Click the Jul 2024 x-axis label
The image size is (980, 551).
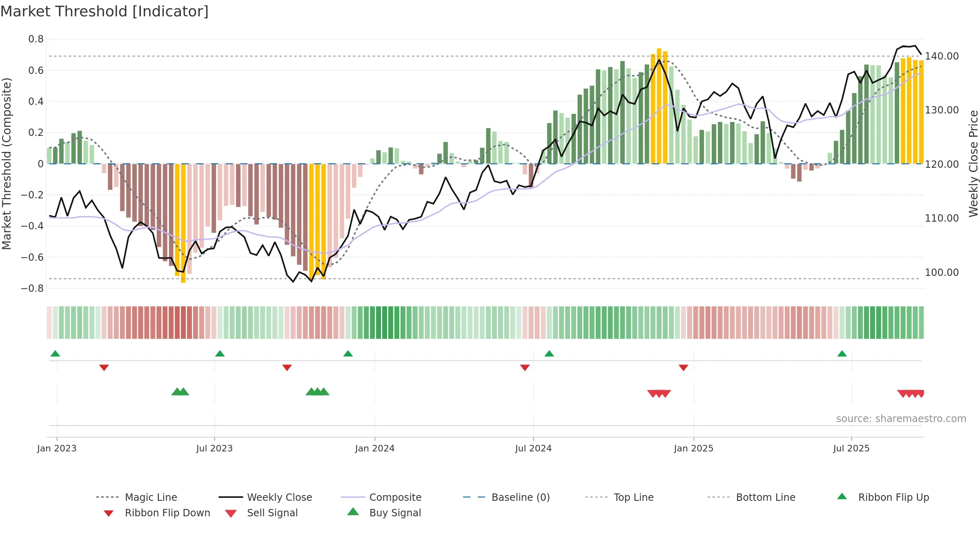533,448
